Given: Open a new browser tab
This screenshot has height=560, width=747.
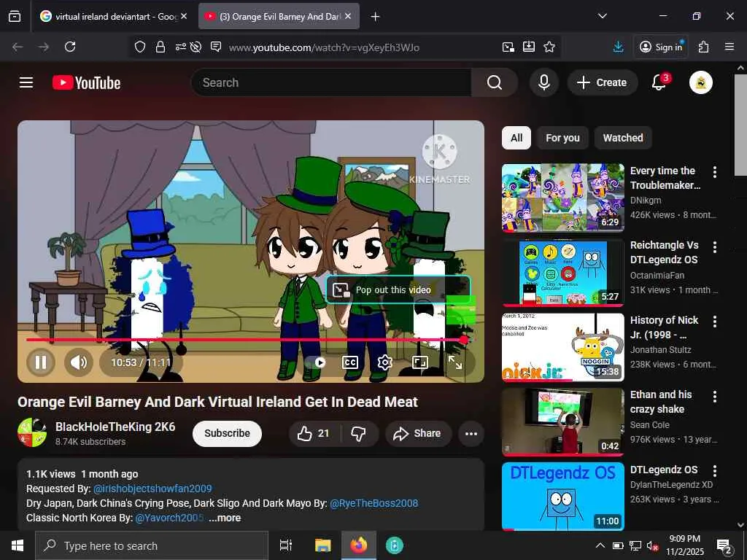Looking at the screenshot, I should coord(376,17).
